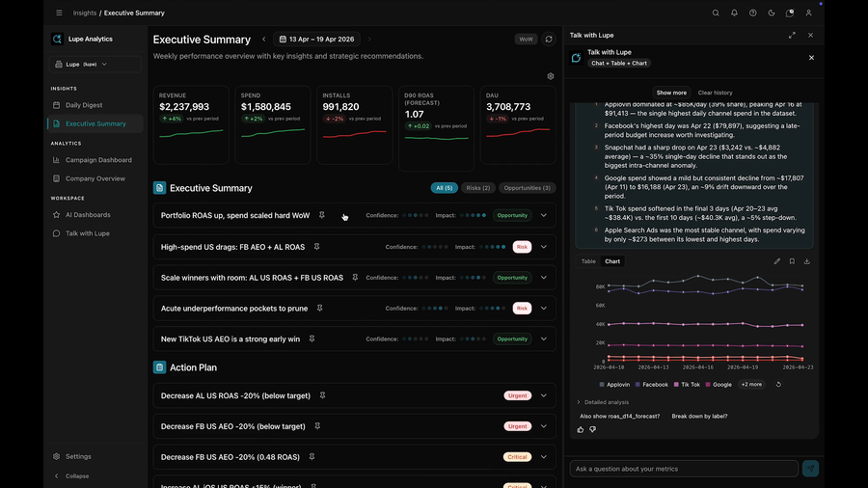Click Clear history in chat
Screen dimensions: 868x488
point(716,93)
